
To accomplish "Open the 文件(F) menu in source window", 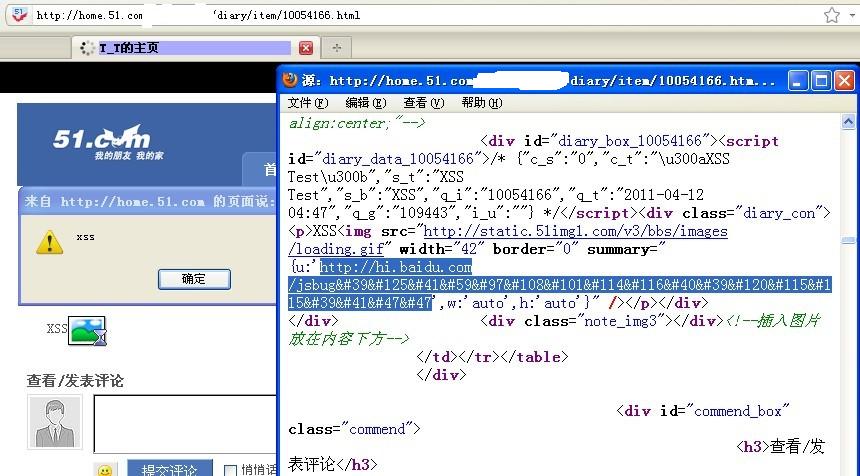I will click(308, 103).
